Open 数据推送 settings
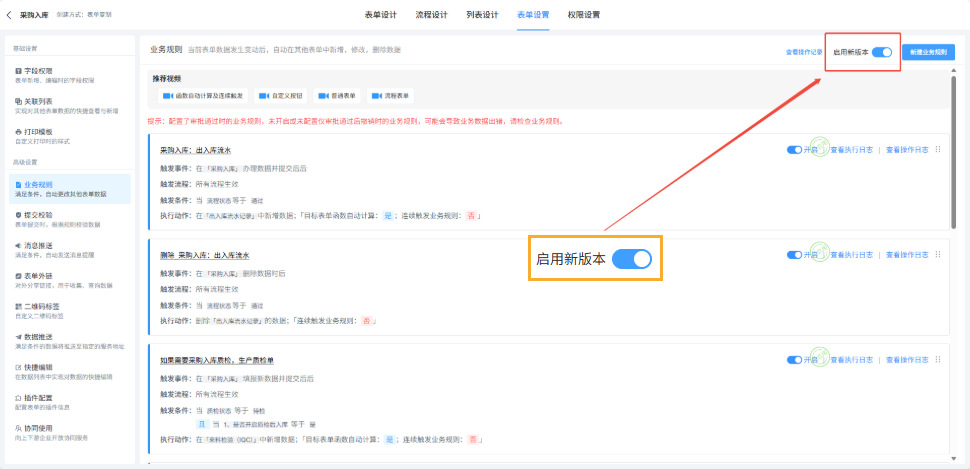 pyautogui.click(x=70, y=340)
